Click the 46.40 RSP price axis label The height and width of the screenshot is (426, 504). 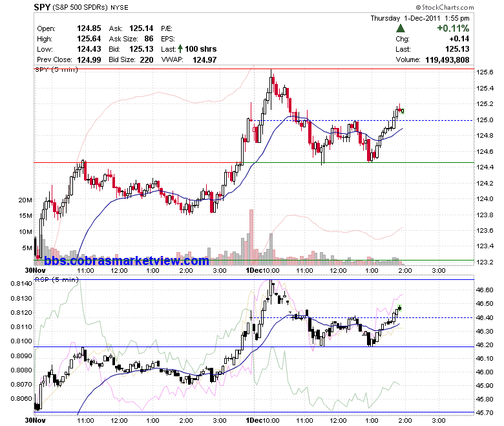485,317
